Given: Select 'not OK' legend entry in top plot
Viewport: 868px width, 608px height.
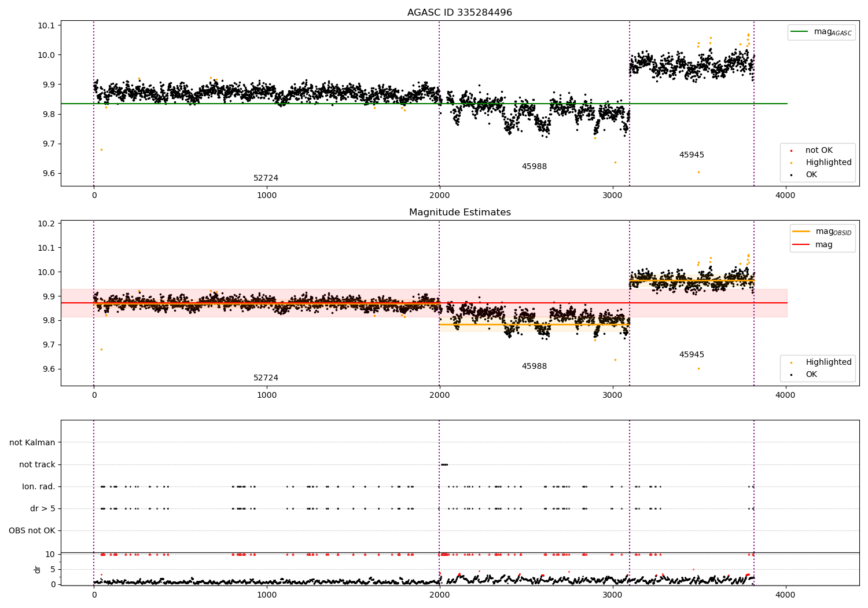Looking at the screenshot, I should pos(819,151).
